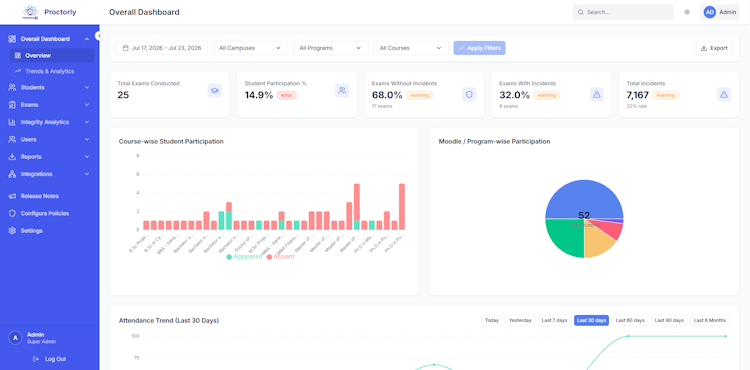The image size is (750, 370).
Task: Click the Proctorly logo icon
Action: click(30, 12)
